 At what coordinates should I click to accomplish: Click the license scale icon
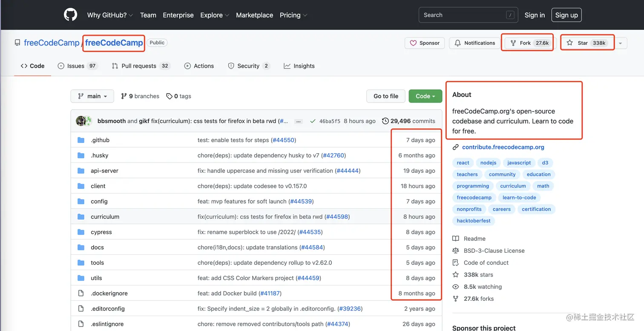point(456,251)
